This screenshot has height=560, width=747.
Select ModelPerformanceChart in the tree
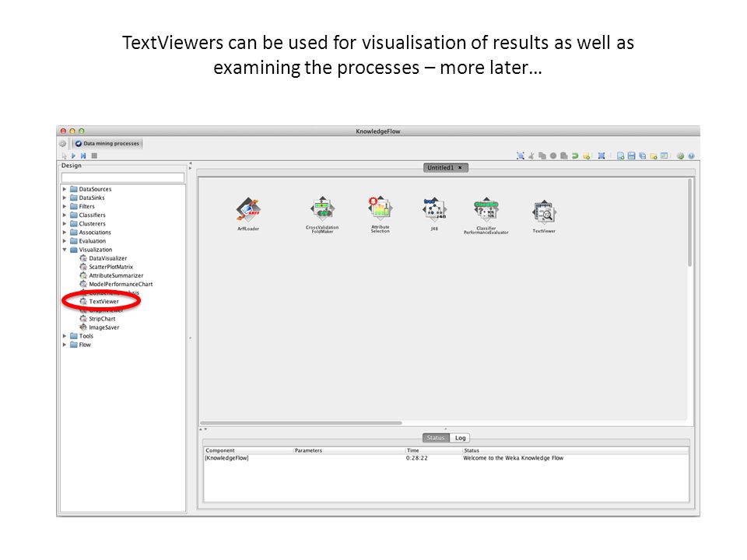(116, 284)
